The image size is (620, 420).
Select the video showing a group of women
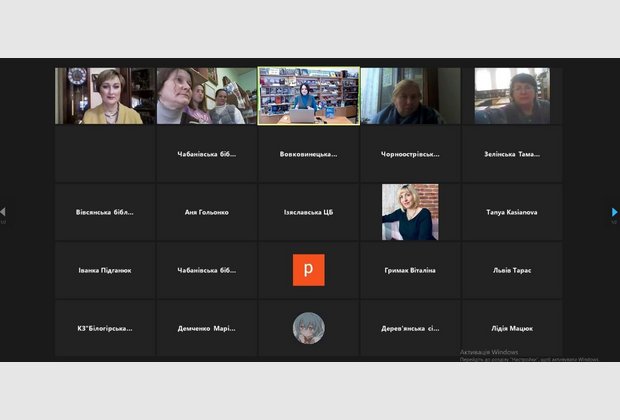pyautogui.click(x=206, y=96)
